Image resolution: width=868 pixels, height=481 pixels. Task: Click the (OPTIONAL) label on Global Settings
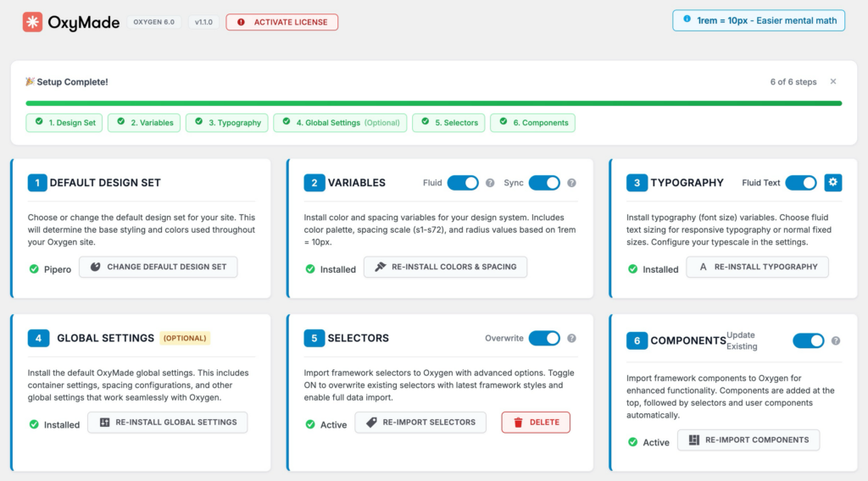coord(185,339)
